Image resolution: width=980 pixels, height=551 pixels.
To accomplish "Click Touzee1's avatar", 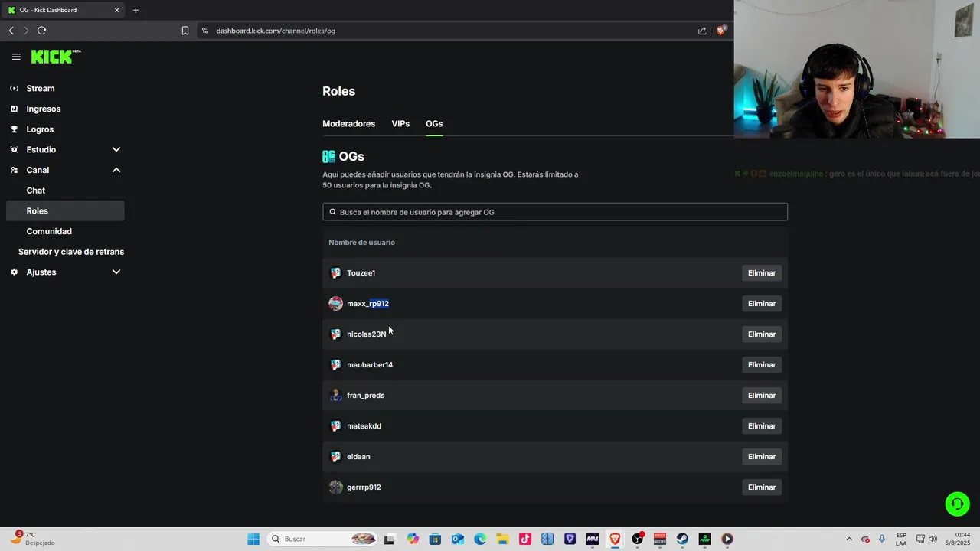I will [x=335, y=272].
